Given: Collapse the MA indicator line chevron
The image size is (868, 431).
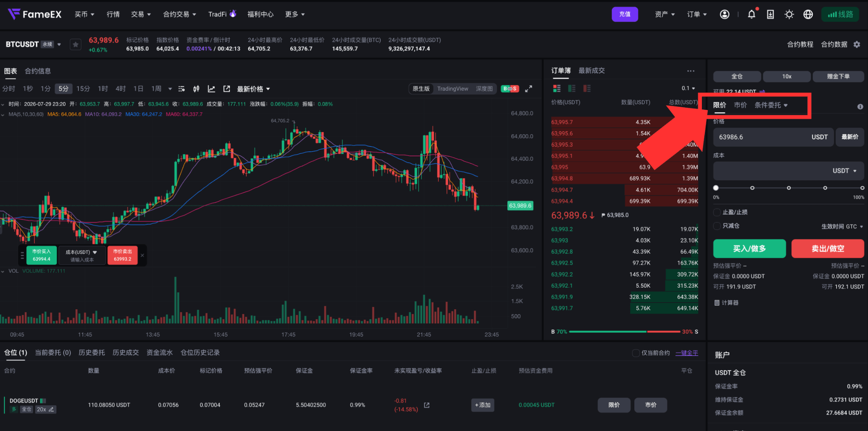Looking at the screenshot, I should pos(3,114).
